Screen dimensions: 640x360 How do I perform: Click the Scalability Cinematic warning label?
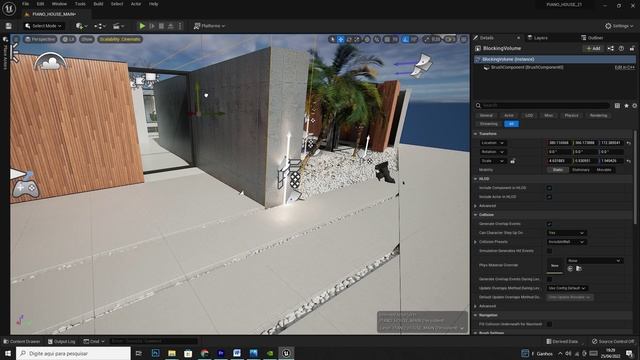coord(120,39)
